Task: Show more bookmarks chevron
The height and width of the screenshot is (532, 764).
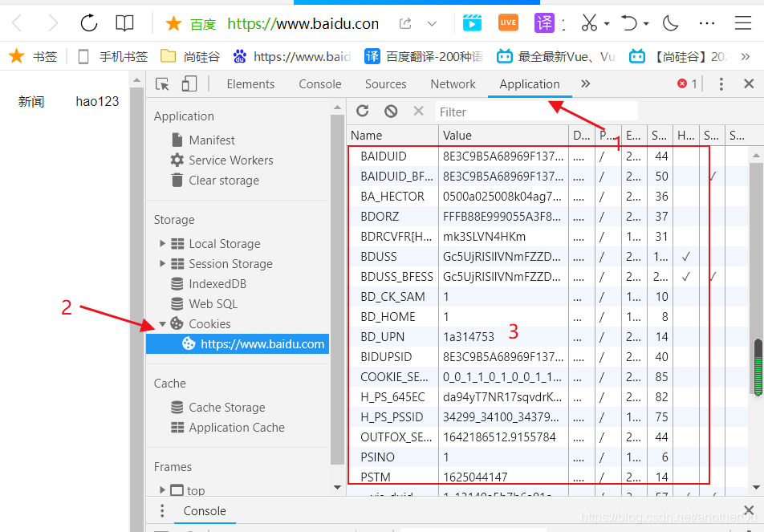Action: [x=745, y=56]
